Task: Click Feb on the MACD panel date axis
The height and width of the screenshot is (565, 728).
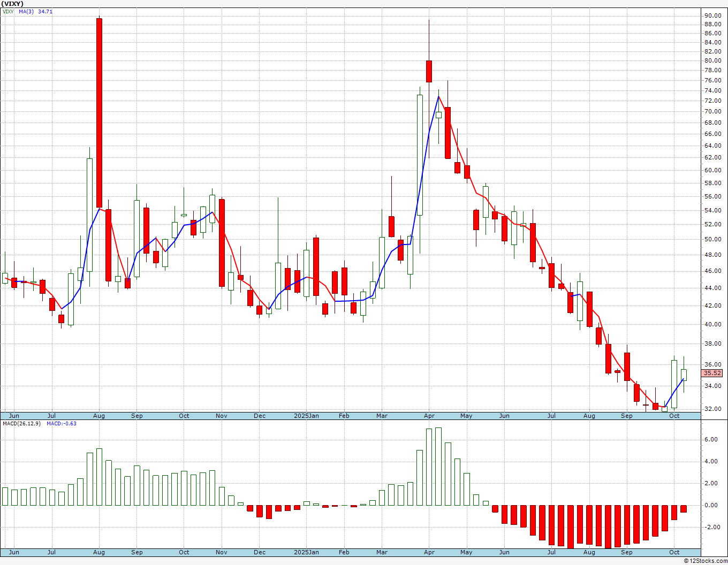Action: pos(344,552)
